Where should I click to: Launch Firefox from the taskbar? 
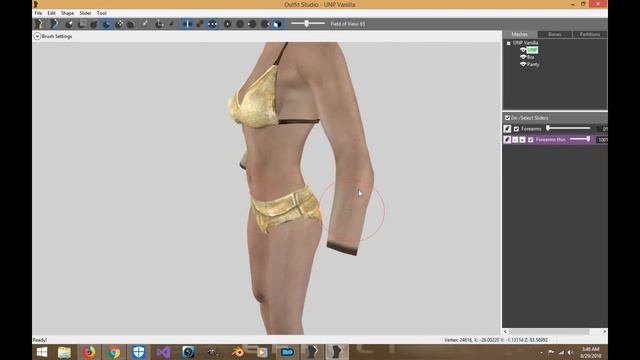(x=89, y=352)
